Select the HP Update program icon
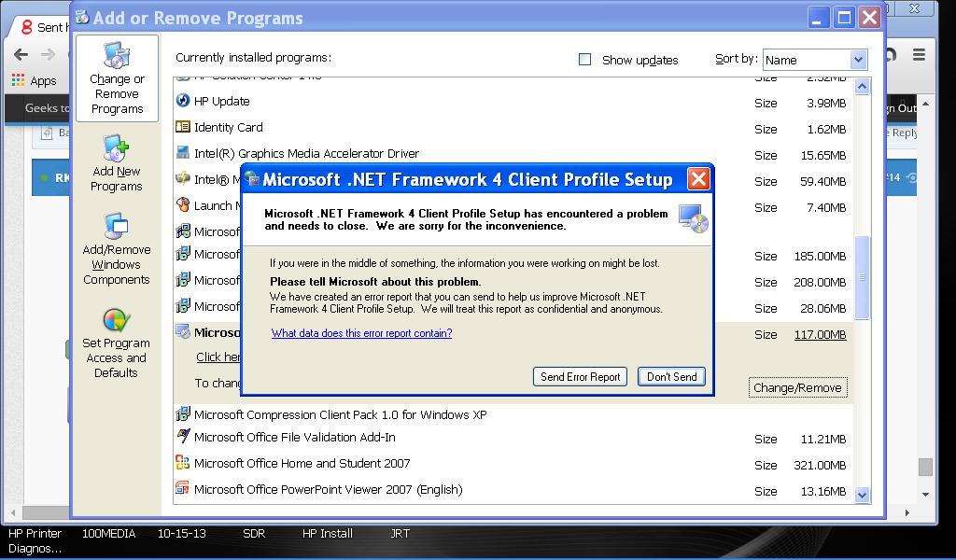Viewport: 956px width, 560px height. click(183, 101)
